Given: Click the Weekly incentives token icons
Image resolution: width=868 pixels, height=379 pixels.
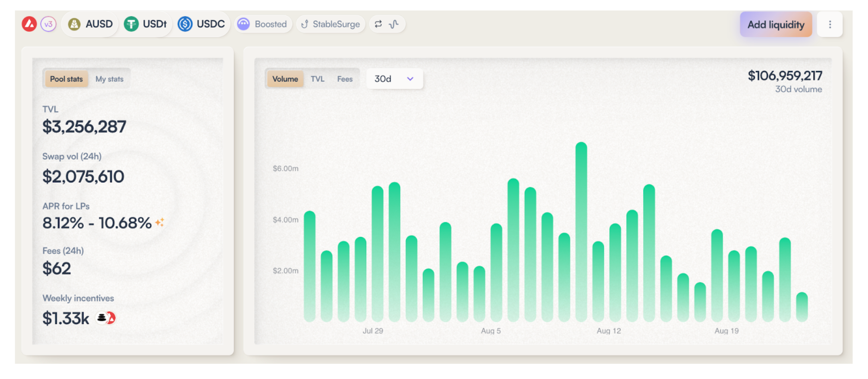Looking at the screenshot, I should click(x=105, y=318).
